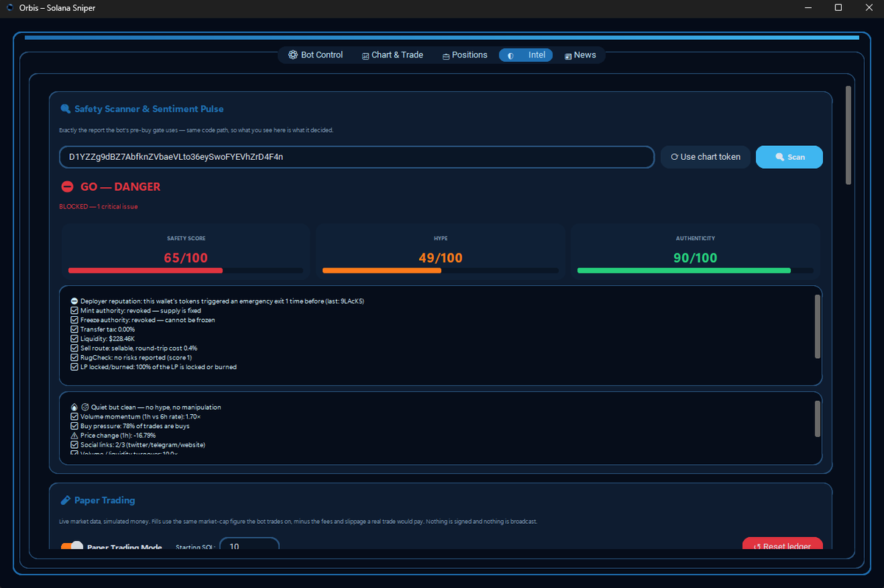The image size is (884, 588).
Task: Click the 90/100 authenticity value
Action: (695, 258)
